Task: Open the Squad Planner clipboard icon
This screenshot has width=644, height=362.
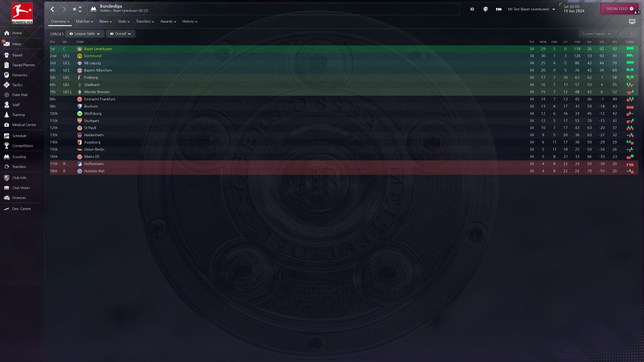Action: [7, 65]
